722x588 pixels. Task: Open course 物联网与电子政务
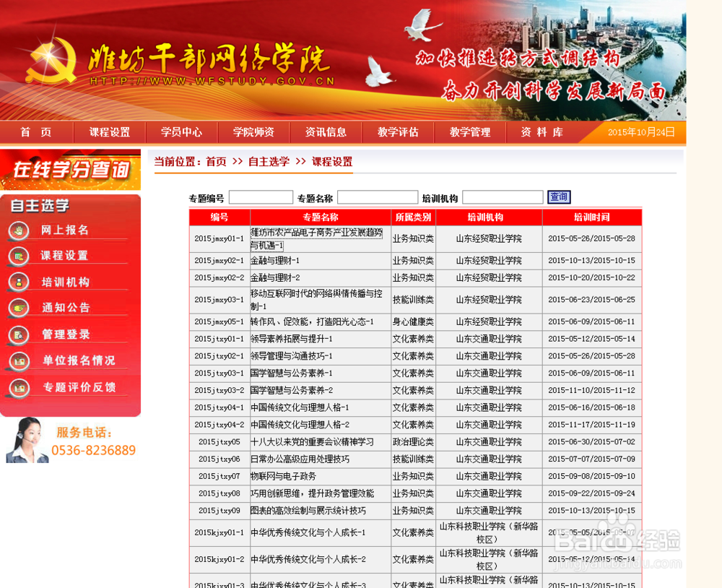283,477
